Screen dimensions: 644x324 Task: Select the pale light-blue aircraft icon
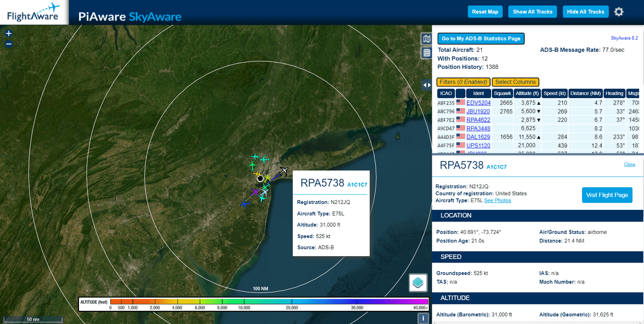coord(265,192)
